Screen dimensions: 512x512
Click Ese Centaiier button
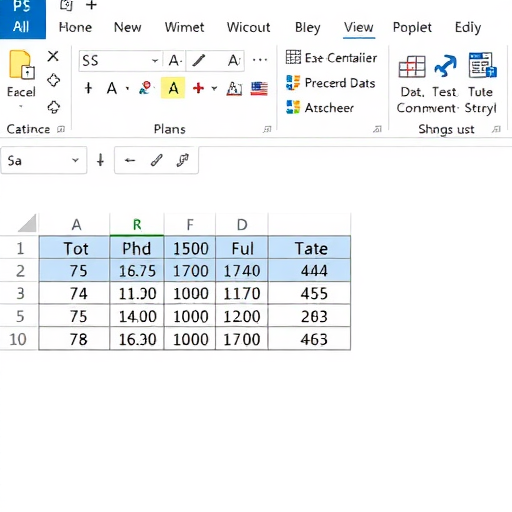[x=331, y=58]
